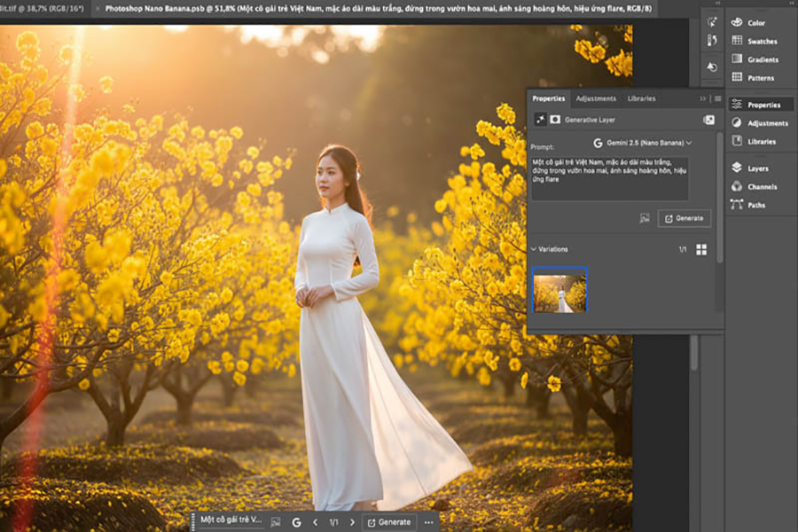Click Generate button in Properties panel
Screen dimensions: 798x532
[684, 218]
